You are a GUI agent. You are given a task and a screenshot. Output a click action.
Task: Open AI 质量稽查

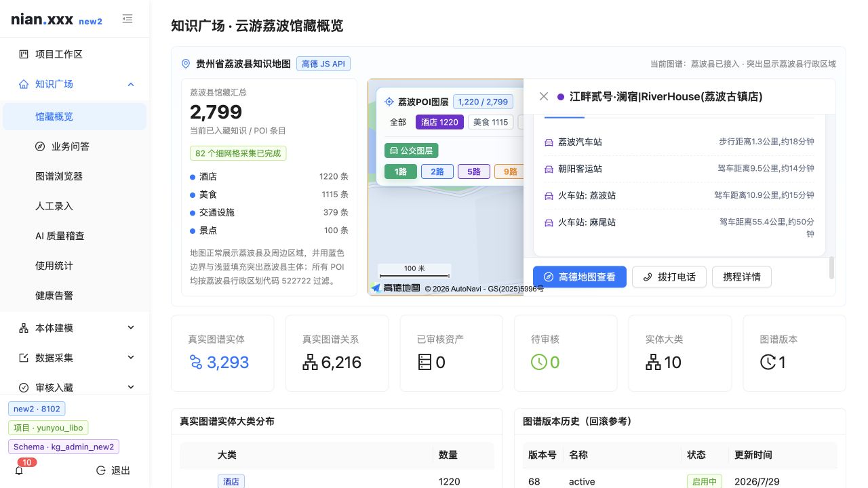(x=75, y=236)
